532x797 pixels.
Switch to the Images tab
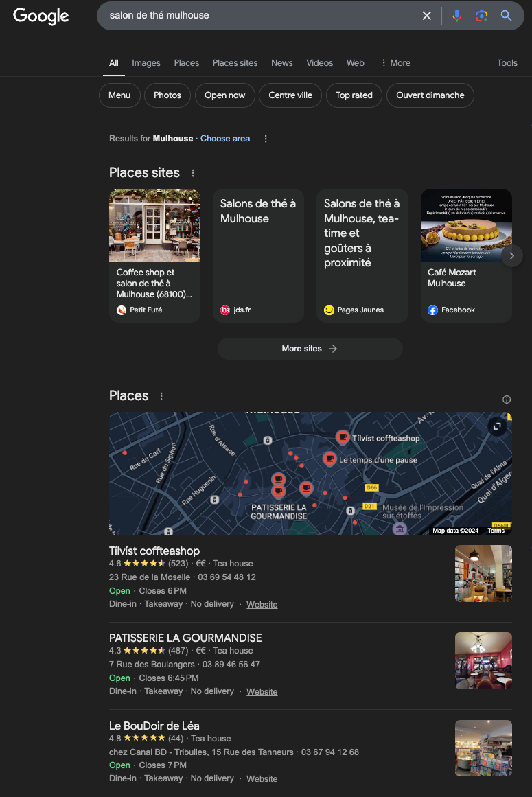146,63
